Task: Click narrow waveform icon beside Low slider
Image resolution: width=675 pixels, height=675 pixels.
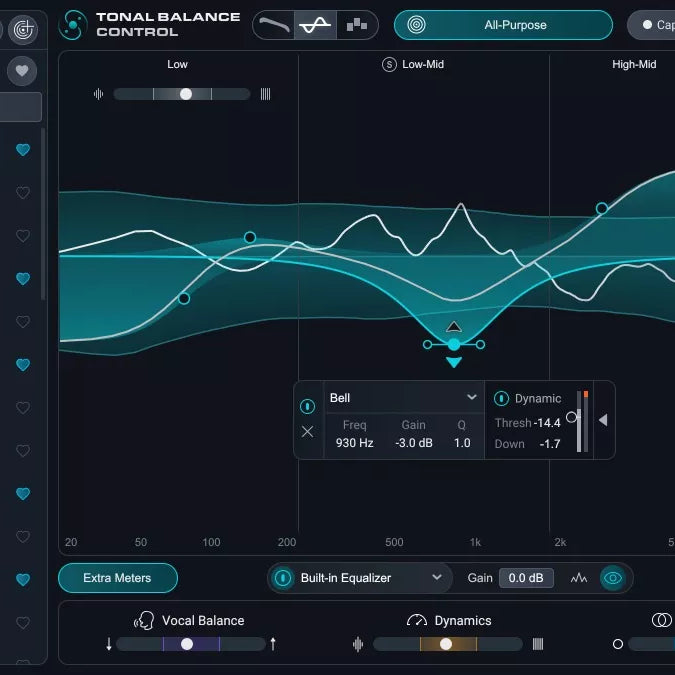Action: coord(99,94)
